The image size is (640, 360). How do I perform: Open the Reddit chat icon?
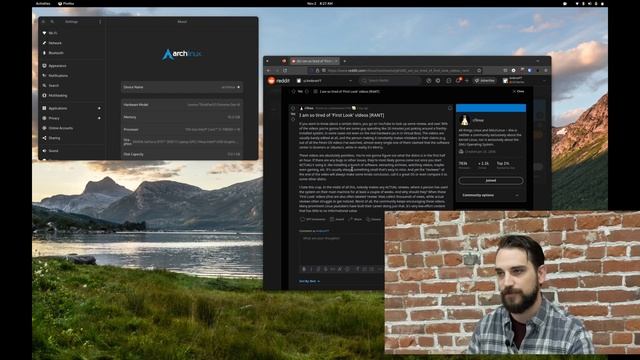[449, 81]
